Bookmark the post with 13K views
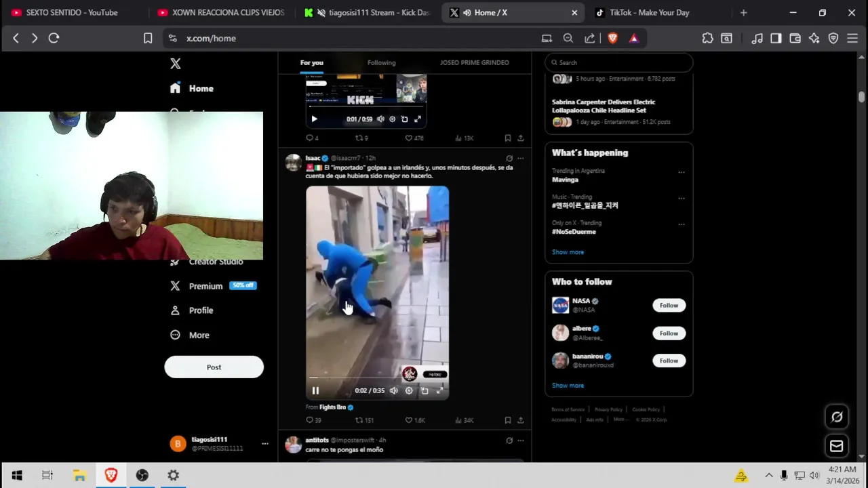 pos(507,138)
